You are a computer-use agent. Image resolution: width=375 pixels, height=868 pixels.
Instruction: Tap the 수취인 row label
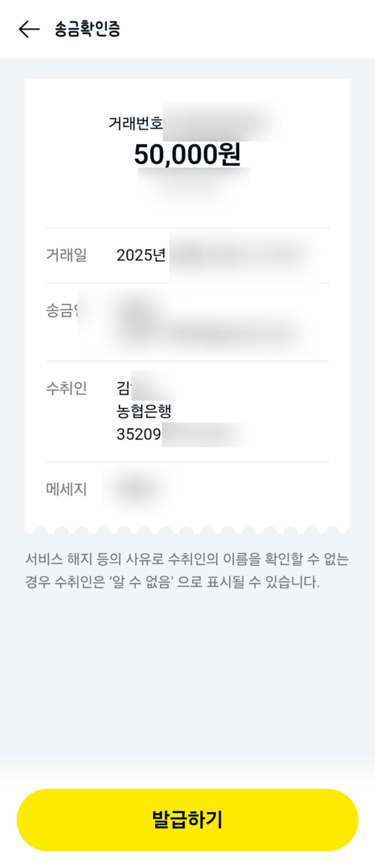click(66, 388)
